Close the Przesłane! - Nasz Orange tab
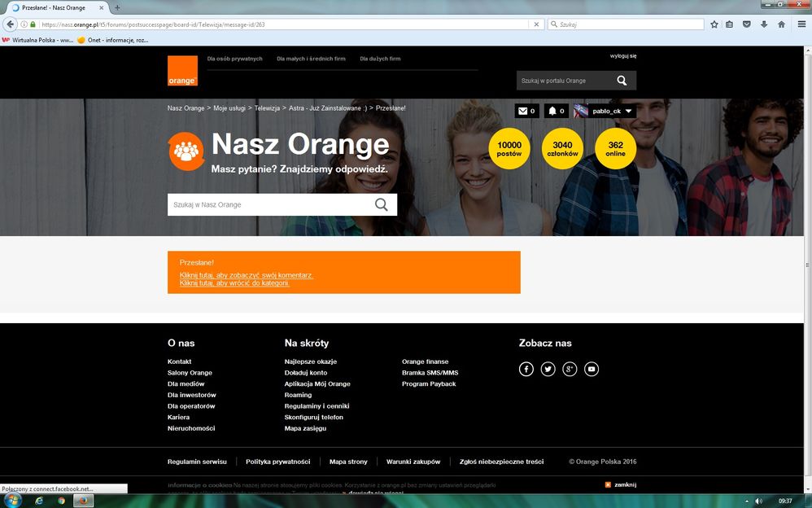 102,8
